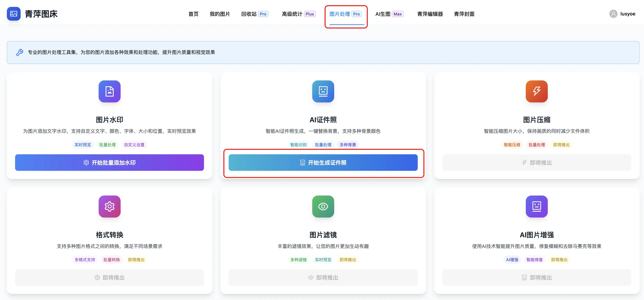Open the 青萍封面 page

[464, 14]
